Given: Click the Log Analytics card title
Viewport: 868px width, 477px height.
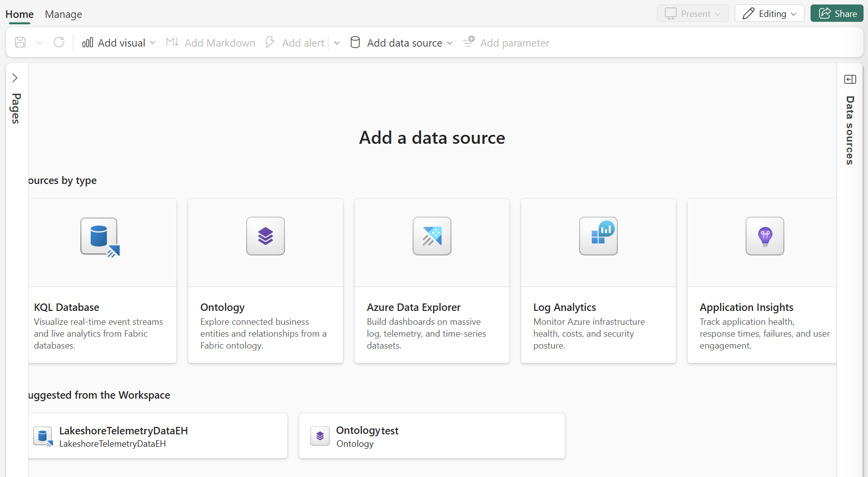Looking at the screenshot, I should tap(564, 307).
